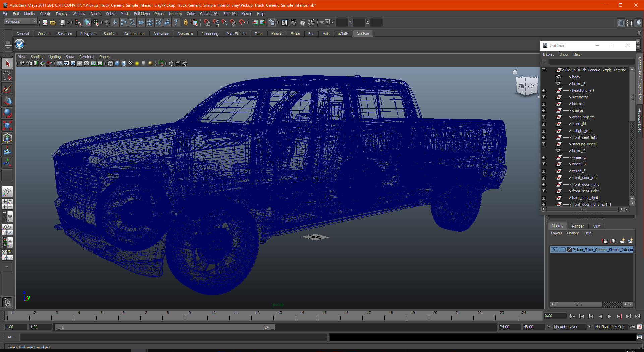Switch to single perspective view layout
644x352 pixels.
click(7, 192)
